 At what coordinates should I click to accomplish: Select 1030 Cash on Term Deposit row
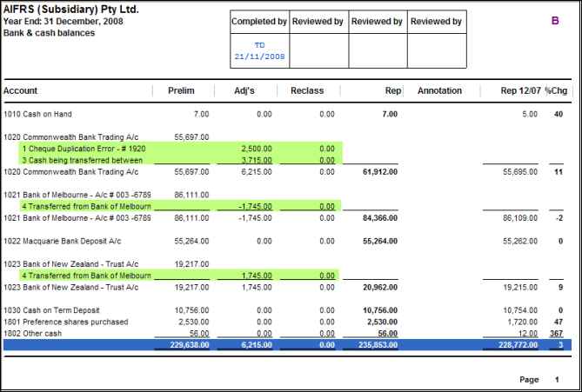pos(284,310)
